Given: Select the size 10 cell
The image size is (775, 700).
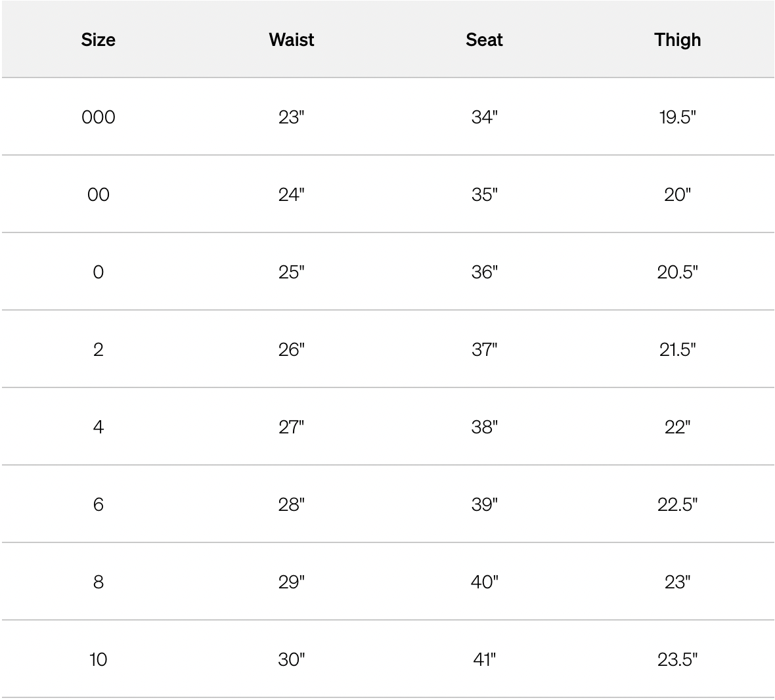Looking at the screenshot, I should pos(99,660).
